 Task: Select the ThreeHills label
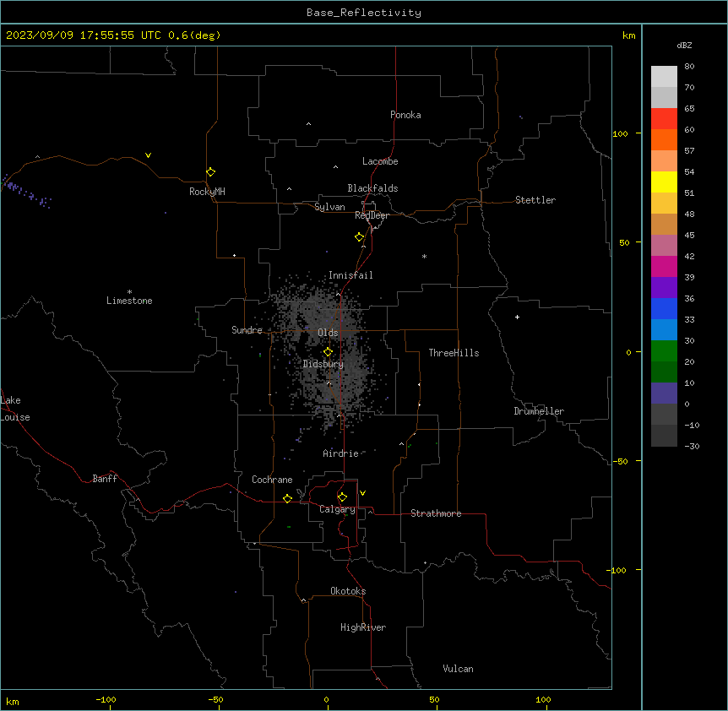click(x=454, y=353)
